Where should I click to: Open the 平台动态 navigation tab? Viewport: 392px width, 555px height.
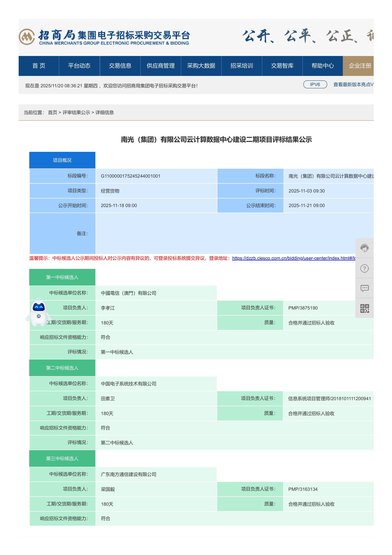coord(79,66)
